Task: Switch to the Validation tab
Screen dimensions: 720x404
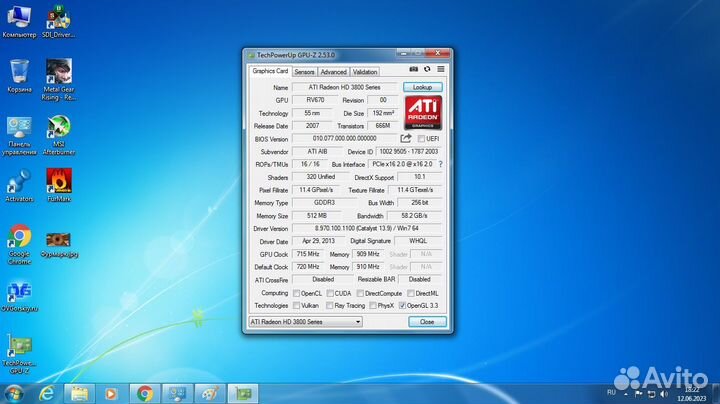Action: coord(365,72)
